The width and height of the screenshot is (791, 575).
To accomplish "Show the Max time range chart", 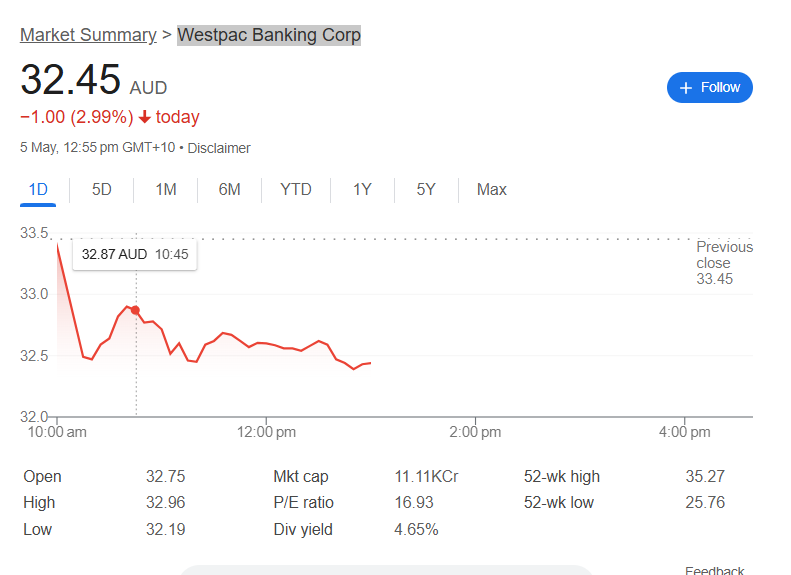I will click(491, 189).
